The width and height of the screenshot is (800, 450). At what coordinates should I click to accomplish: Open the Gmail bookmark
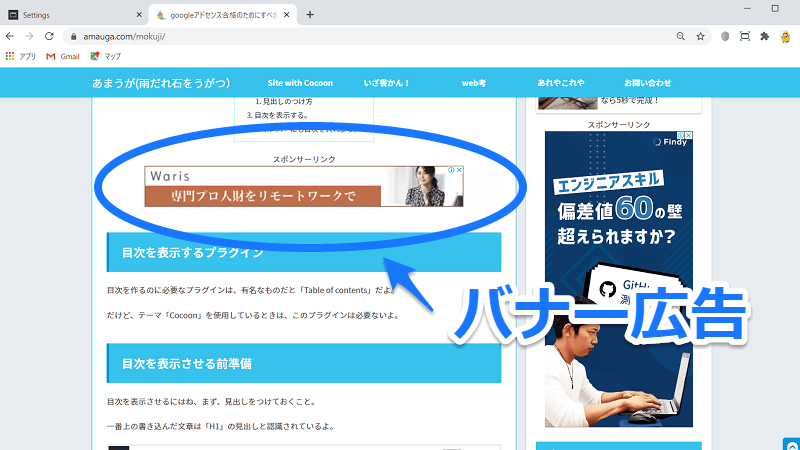(62, 56)
